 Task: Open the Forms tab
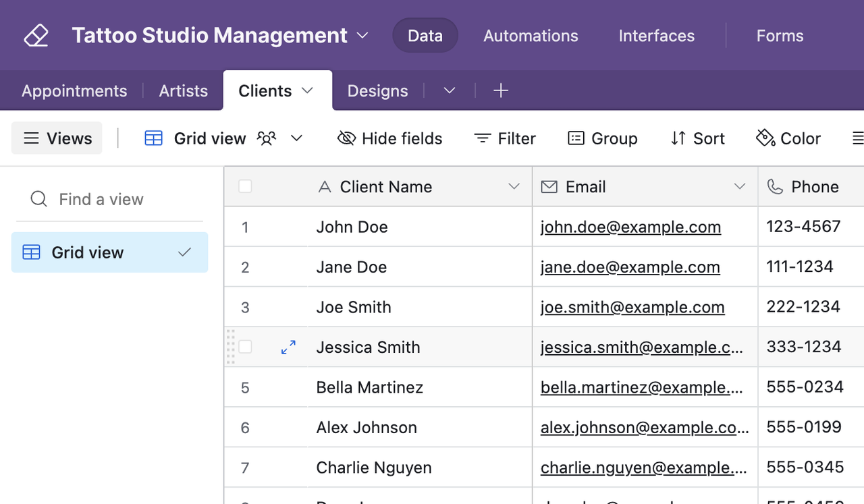[x=780, y=36]
